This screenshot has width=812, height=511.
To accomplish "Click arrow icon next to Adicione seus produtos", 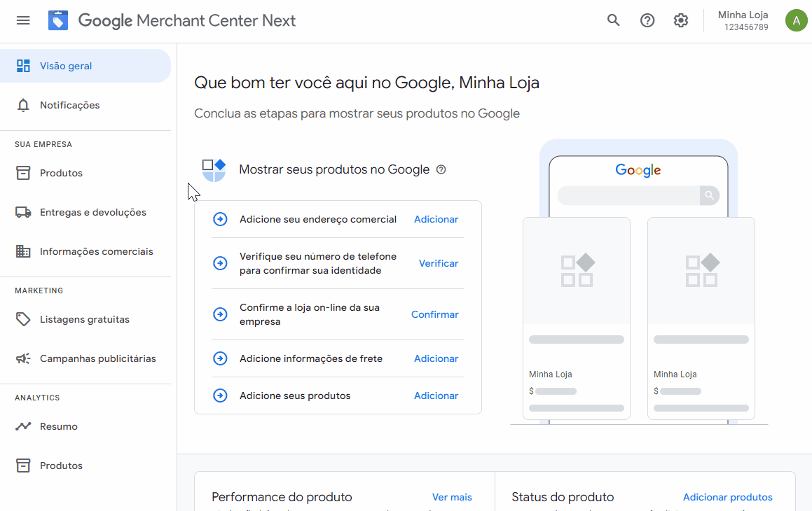I will pyautogui.click(x=220, y=395).
